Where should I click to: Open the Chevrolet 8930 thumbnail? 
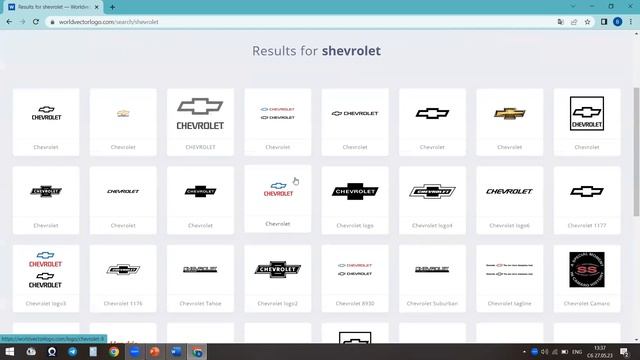355,269
